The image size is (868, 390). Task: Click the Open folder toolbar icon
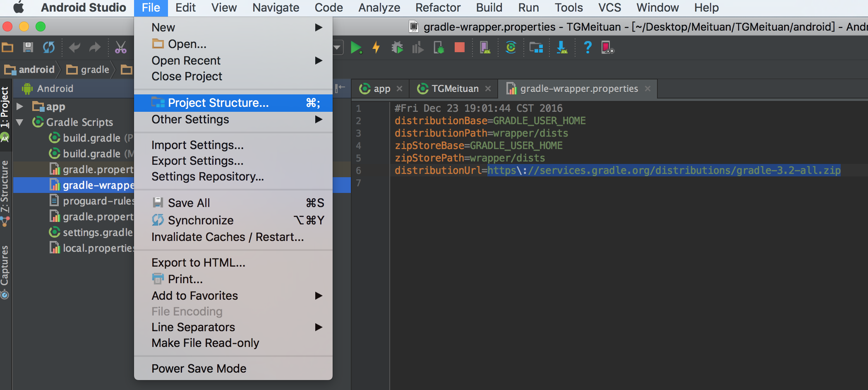(x=7, y=48)
